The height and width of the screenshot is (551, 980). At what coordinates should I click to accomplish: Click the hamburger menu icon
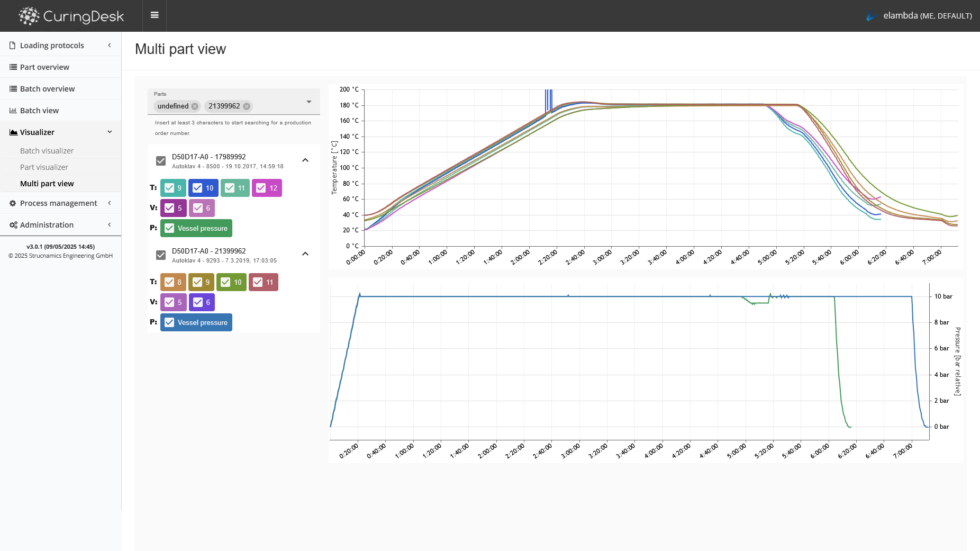[x=155, y=15]
